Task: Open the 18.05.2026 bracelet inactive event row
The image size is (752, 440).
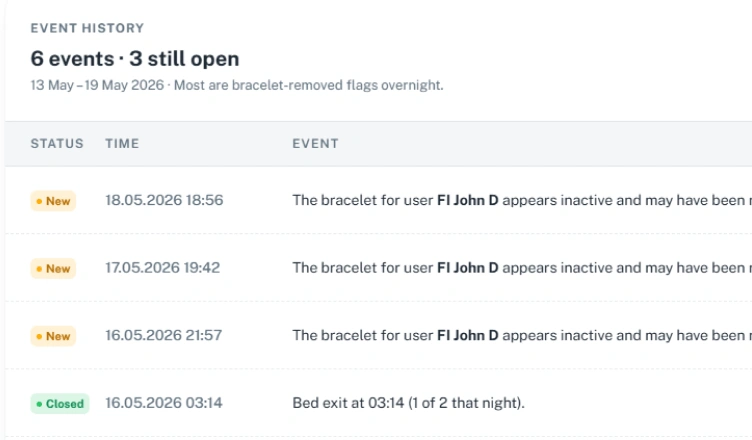Action: [x=378, y=200]
